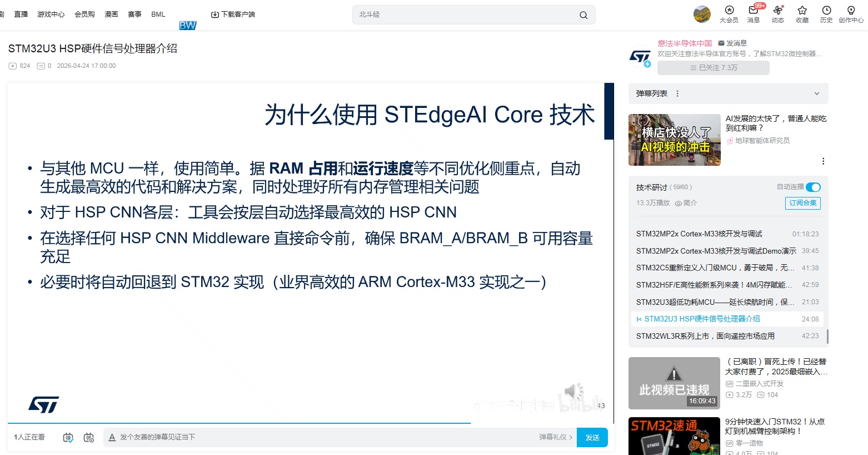Open the 赛事 esports nav item
868x455 pixels.
pos(134,14)
